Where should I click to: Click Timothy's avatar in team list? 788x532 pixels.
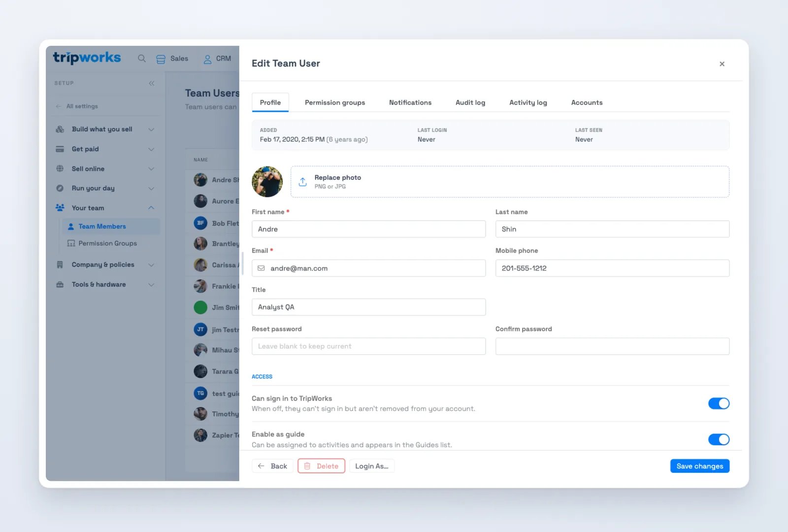pos(200,414)
